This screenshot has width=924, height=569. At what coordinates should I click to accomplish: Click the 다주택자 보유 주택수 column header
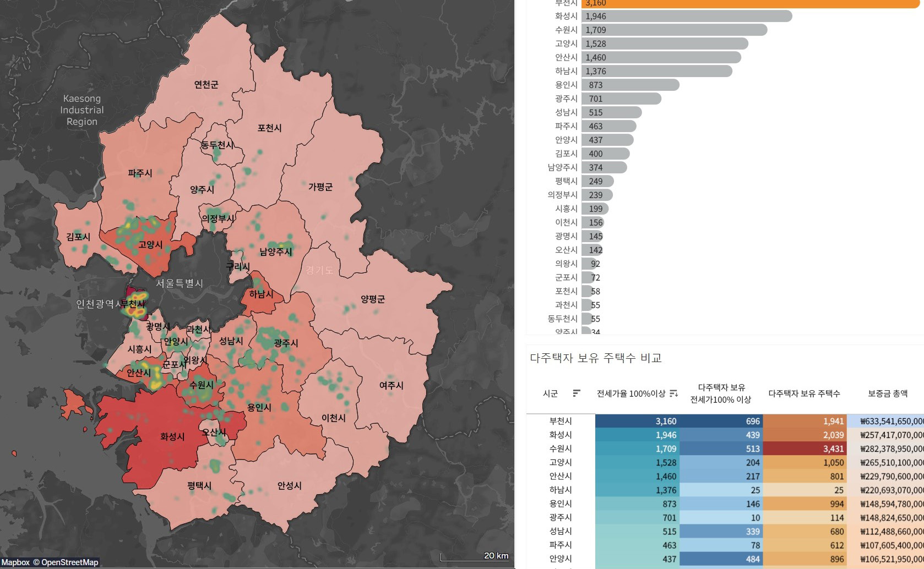pos(804,393)
